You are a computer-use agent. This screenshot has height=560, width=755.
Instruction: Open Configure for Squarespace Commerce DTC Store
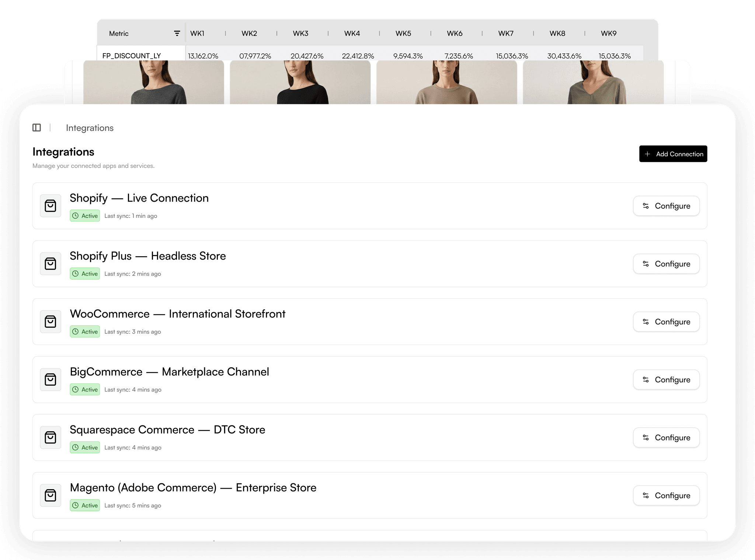pos(666,438)
